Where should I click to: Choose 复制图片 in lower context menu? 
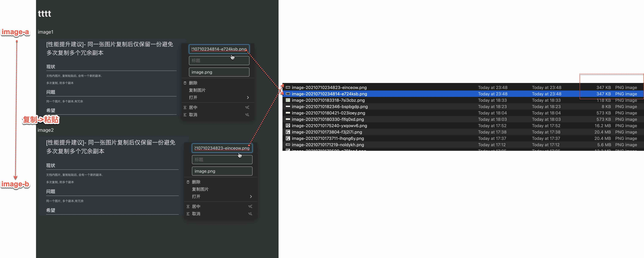pos(200,189)
